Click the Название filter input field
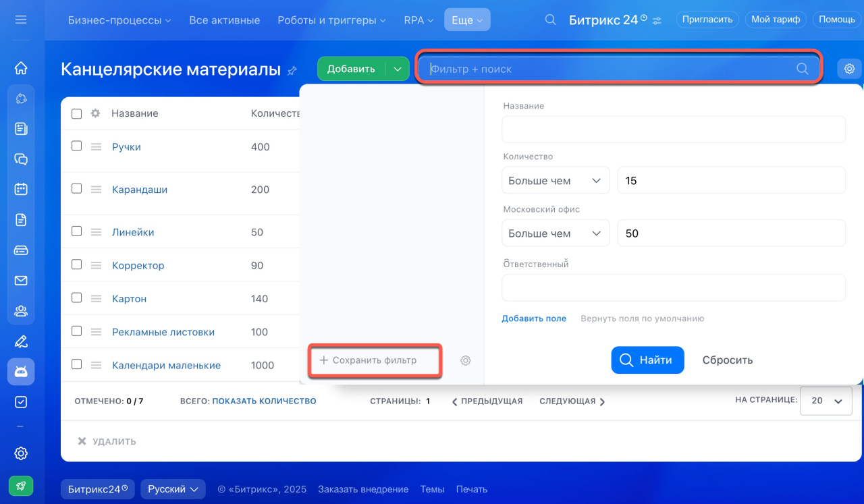This screenshot has height=504, width=864. coord(674,129)
